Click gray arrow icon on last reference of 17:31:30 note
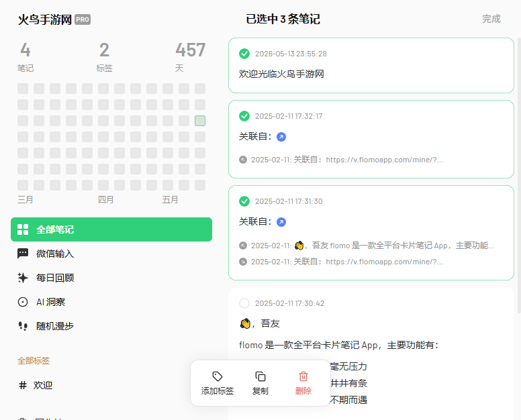521x420 pixels. click(x=243, y=262)
